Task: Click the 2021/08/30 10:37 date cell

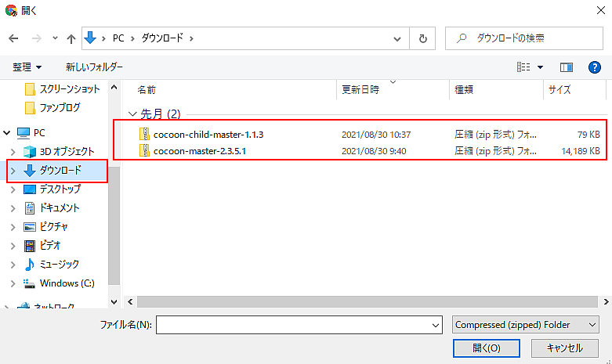Action: click(376, 135)
